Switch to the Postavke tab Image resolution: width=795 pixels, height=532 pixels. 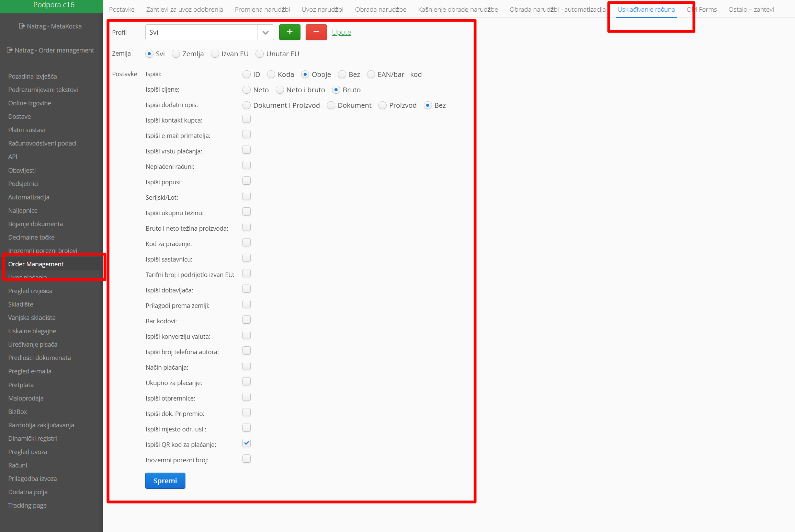pyautogui.click(x=122, y=10)
